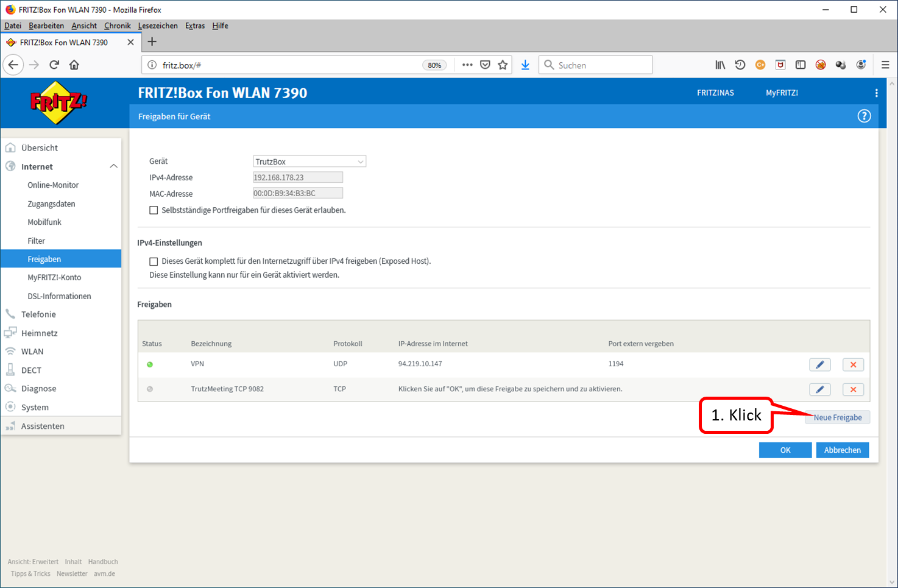
Task: Open the Lesezeichen menu
Action: point(158,26)
